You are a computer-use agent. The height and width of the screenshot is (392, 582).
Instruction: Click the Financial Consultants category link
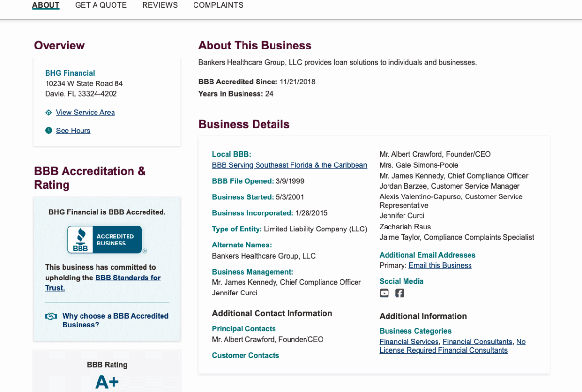[477, 342]
